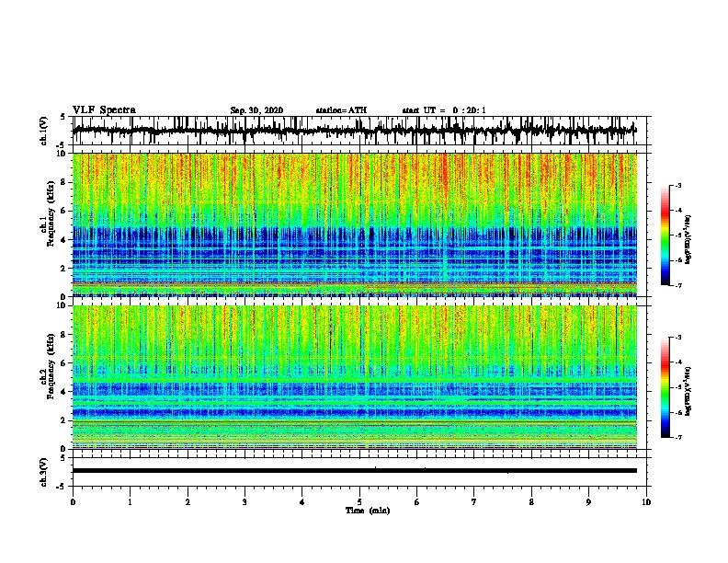Click the ch.2 color bar log(PSD) label

(688, 391)
